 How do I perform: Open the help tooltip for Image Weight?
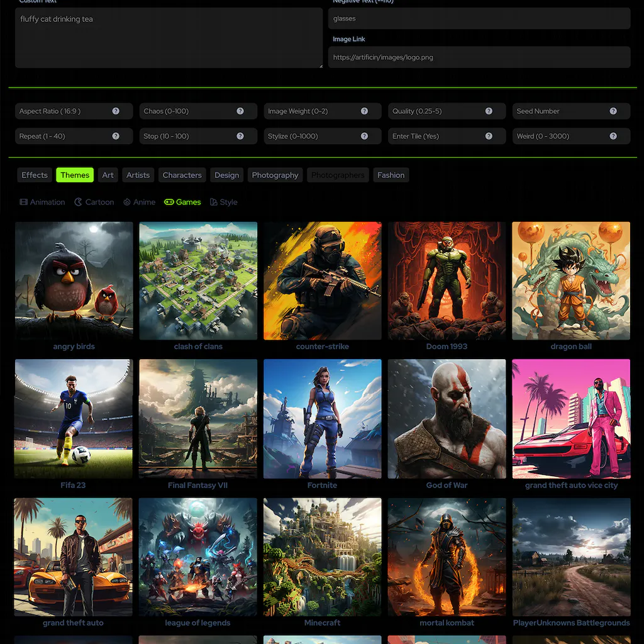coord(364,111)
